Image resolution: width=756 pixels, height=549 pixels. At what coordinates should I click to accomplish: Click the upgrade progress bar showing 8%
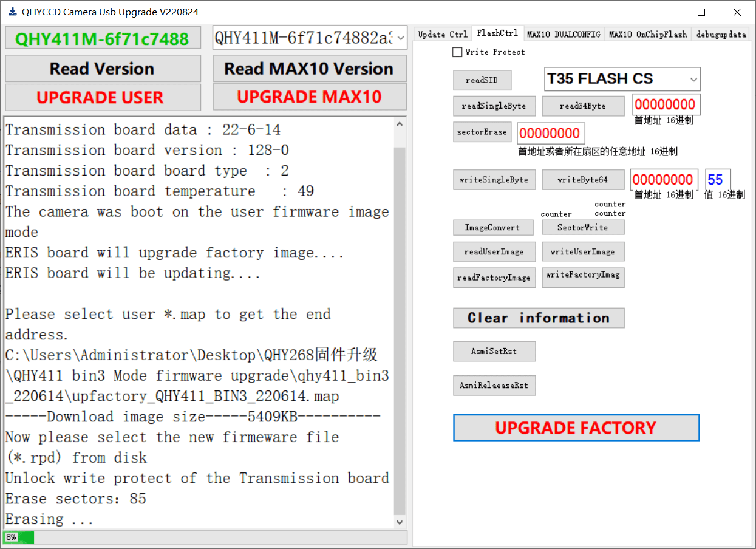tap(206, 537)
